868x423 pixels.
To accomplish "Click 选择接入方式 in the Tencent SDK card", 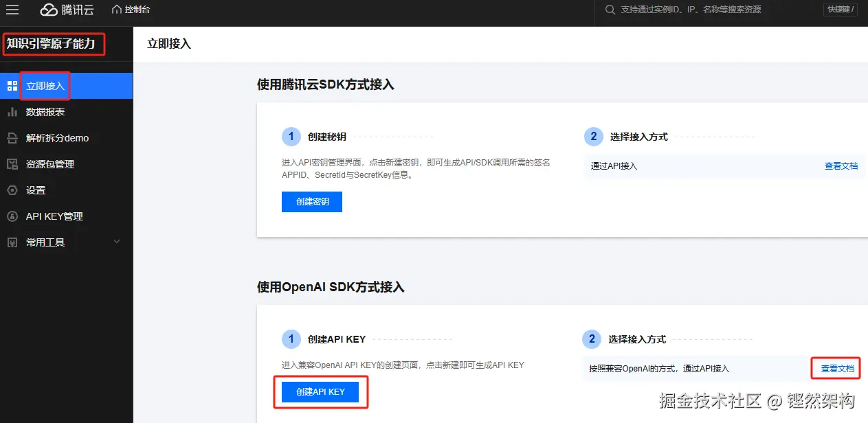I will pos(639,137).
